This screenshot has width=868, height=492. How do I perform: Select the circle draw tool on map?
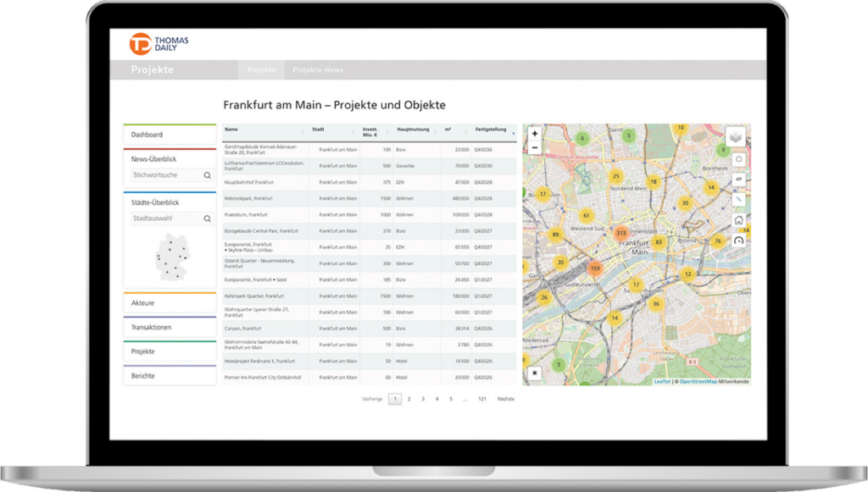coord(738,159)
